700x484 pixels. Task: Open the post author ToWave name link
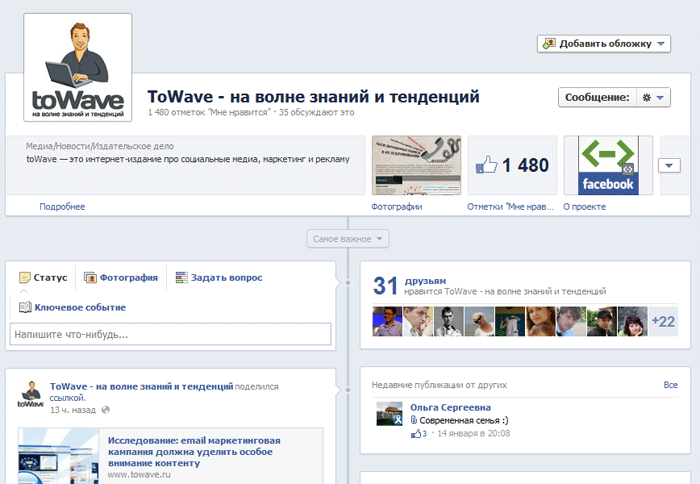pyautogui.click(x=142, y=386)
